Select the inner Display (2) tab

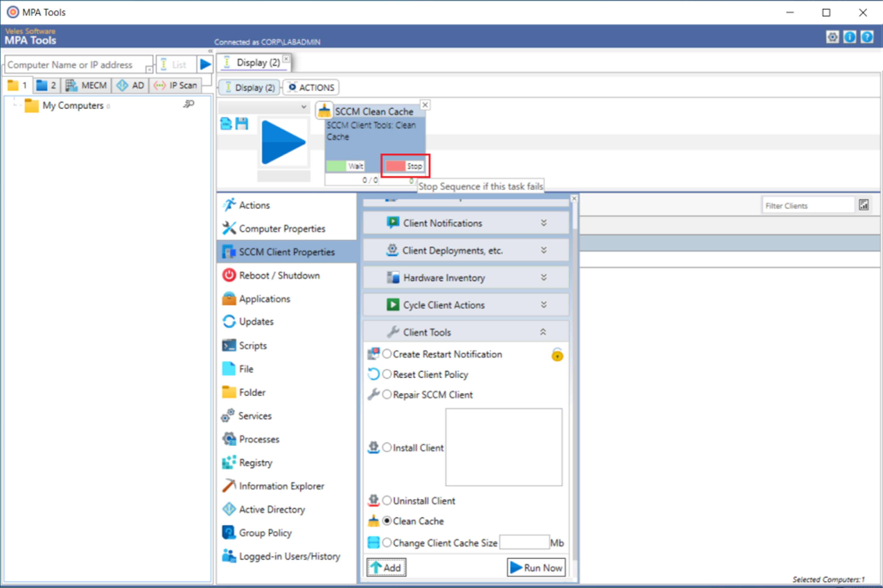249,87
